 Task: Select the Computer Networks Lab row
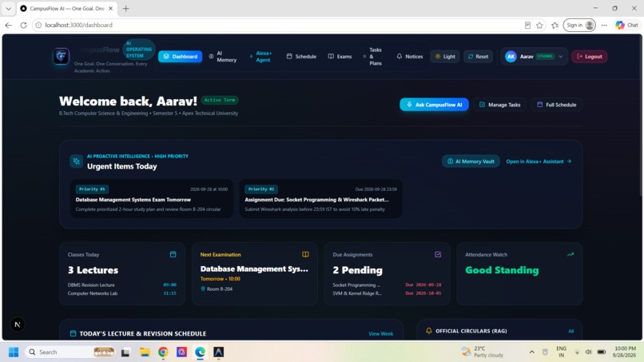(122, 293)
